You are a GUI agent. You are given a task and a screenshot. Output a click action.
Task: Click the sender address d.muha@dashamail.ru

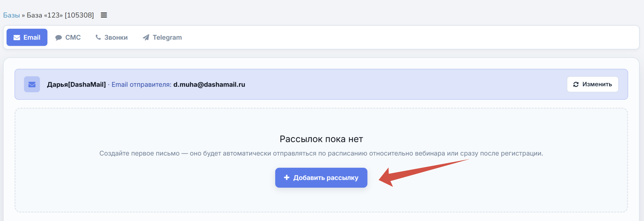click(209, 84)
